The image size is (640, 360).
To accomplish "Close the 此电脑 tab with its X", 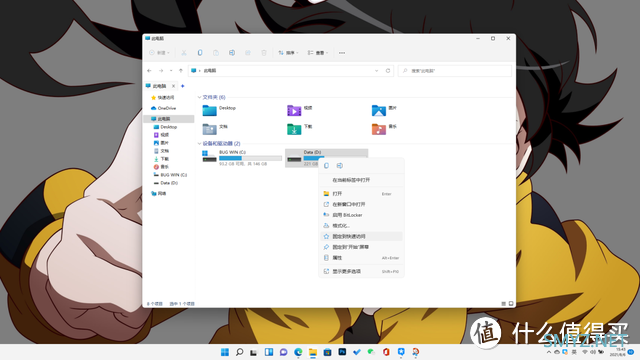I will pyautogui.click(x=173, y=86).
